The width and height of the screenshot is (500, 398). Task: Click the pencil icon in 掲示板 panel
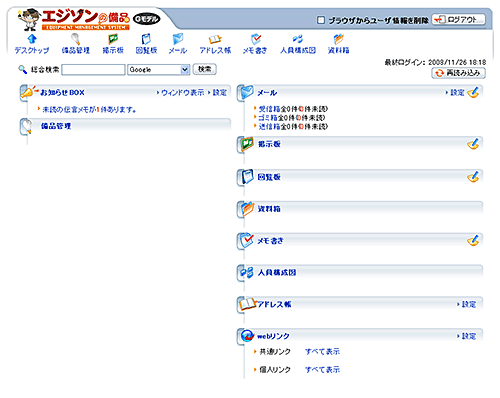[473, 144]
